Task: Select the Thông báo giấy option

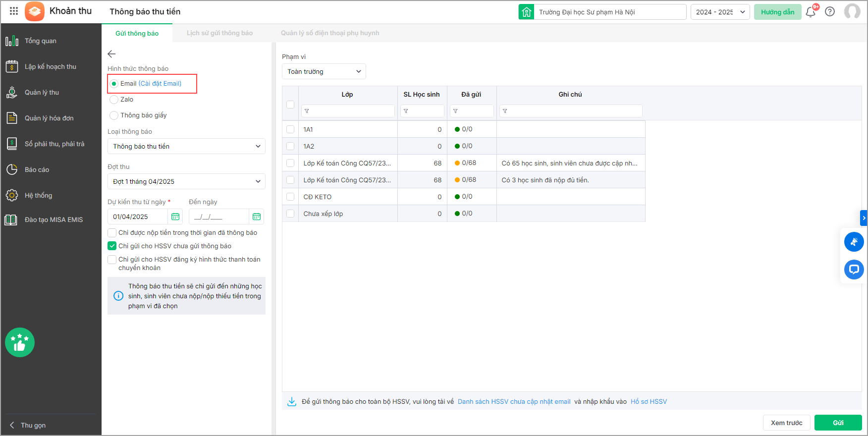Action: [x=114, y=115]
